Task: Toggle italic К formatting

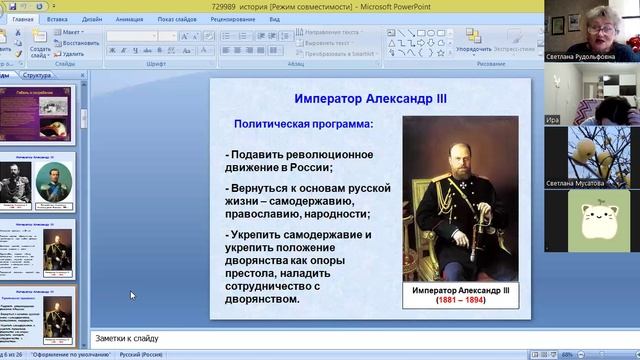Action: point(124,51)
